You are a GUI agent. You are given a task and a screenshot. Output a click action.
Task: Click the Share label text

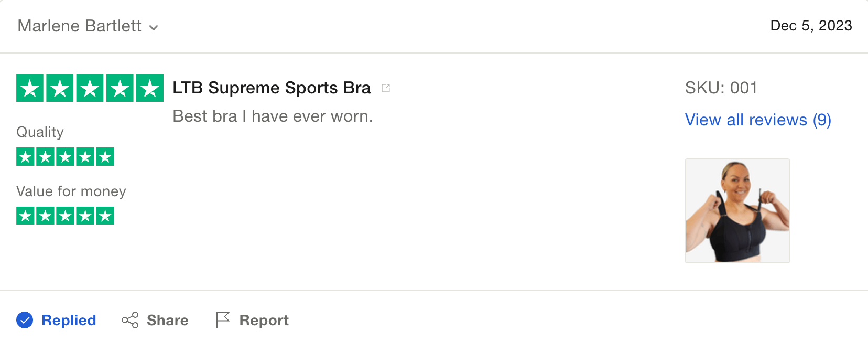click(x=168, y=321)
